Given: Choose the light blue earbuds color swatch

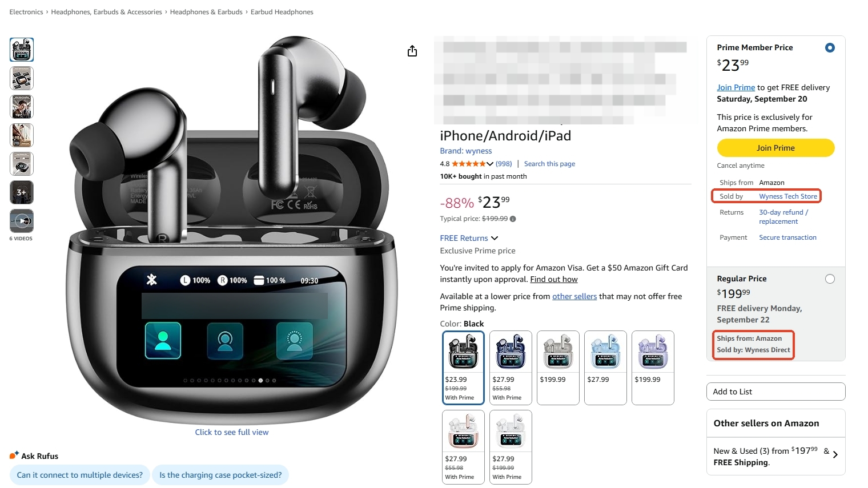Looking at the screenshot, I should click(x=605, y=368).
